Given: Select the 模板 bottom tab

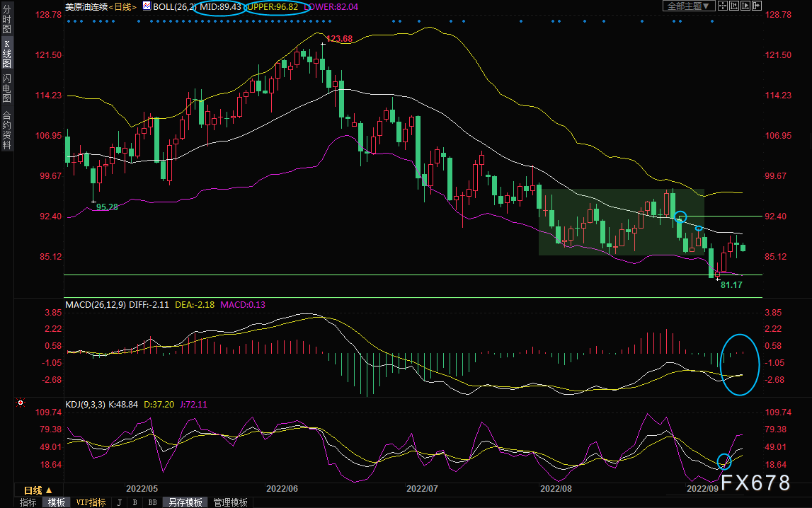Looking at the screenshot, I should pyautogui.click(x=57, y=502).
